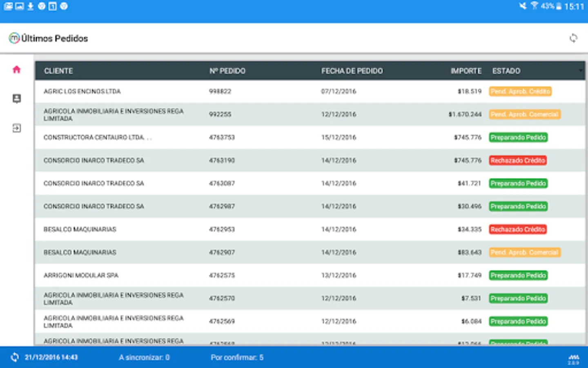588x368 pixels.
Task: Sort by IMPORTE column header
Action: (x=466, y=71)
